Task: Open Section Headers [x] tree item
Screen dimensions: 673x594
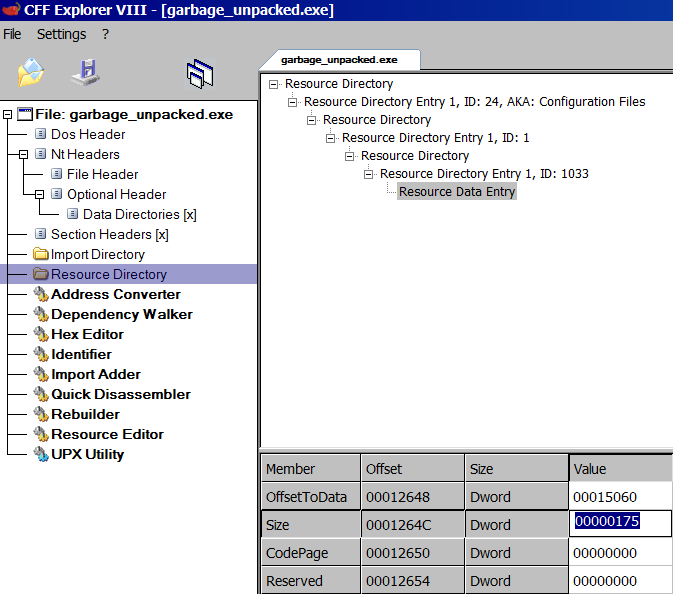Action: (x=109, y=234)
